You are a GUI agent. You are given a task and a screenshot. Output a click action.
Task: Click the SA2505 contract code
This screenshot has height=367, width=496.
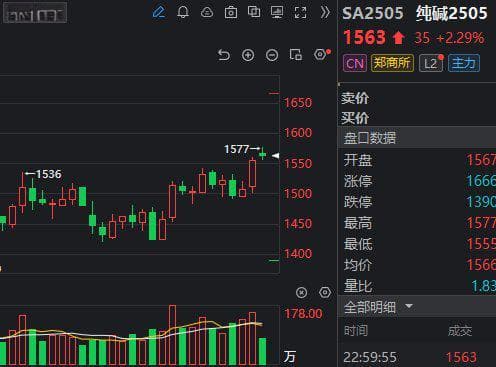[373, 14]
